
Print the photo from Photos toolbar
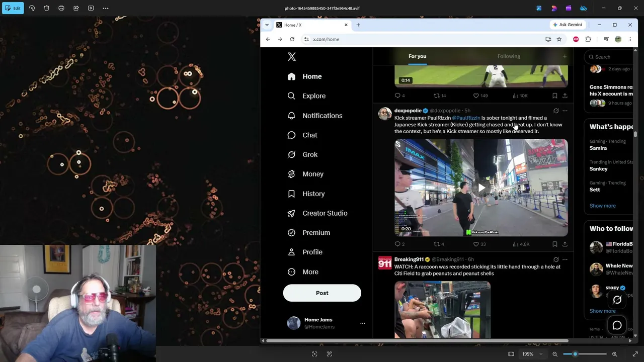61,8
